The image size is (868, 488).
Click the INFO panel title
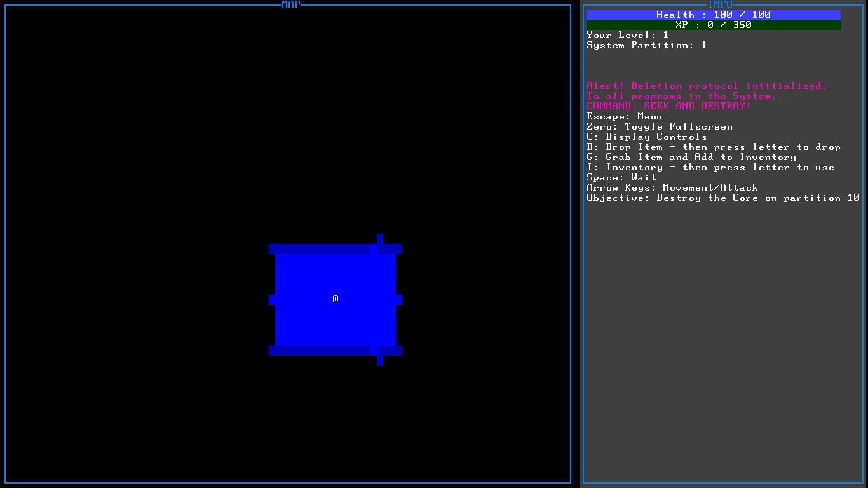[x=720, y=4]
